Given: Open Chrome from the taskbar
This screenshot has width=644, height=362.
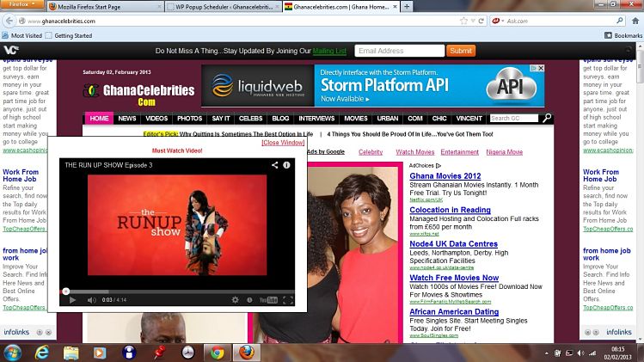Looking at the screenshot, I should click(217, 353).
